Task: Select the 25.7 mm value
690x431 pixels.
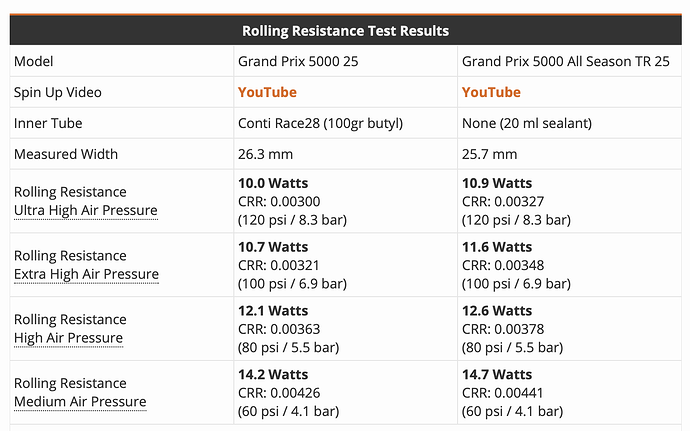Action: [489, 154]
